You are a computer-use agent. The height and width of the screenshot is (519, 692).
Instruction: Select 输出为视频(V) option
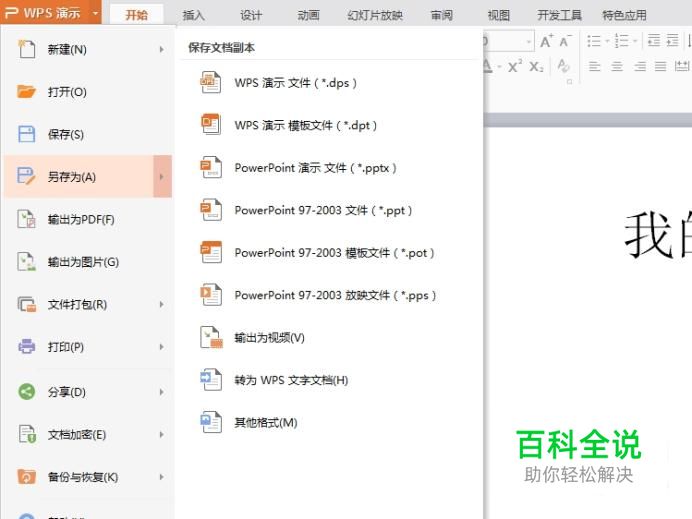tap(269, 338)
